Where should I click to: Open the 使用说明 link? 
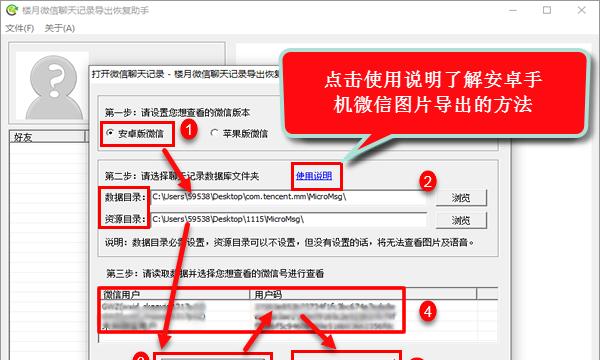click(314, 176)
